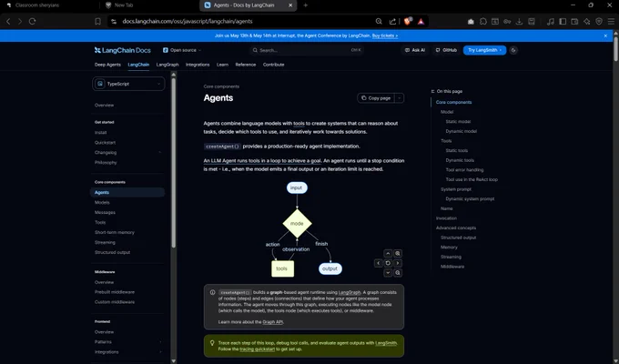Open Leo AI sparkle icon
Image resolution: width=619 pixels, height=364 pixels.
point(587,22)
